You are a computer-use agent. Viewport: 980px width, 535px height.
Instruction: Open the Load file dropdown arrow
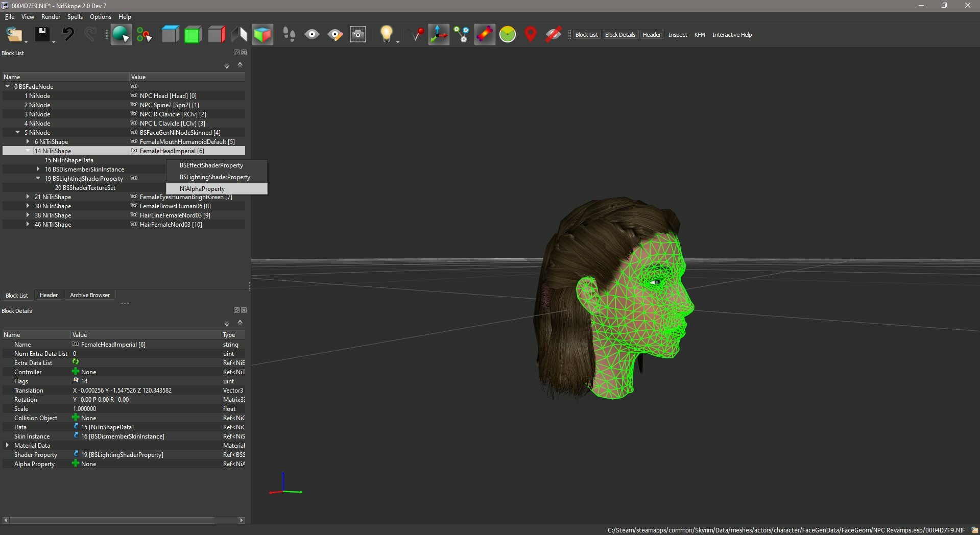(x=26, y=42)
